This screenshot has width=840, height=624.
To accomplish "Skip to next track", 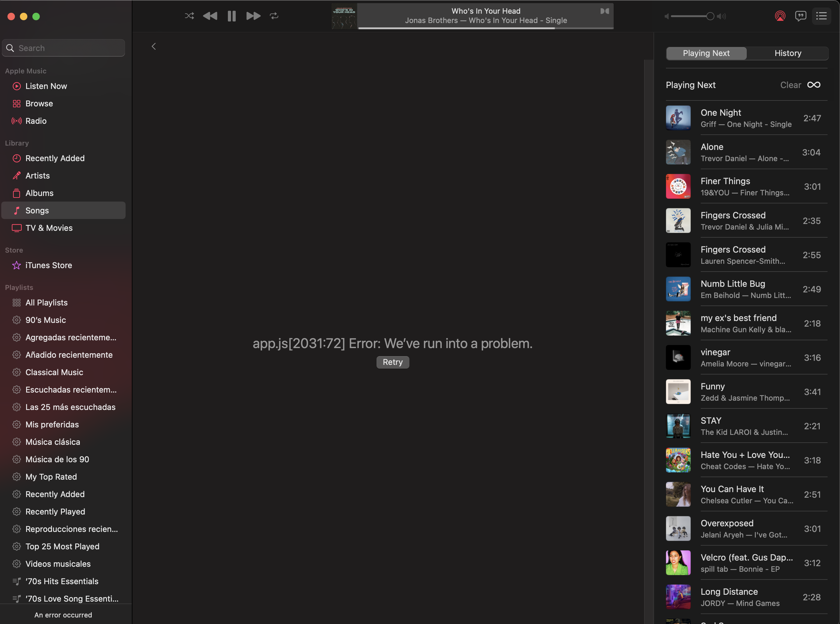I will coord(253,16).
